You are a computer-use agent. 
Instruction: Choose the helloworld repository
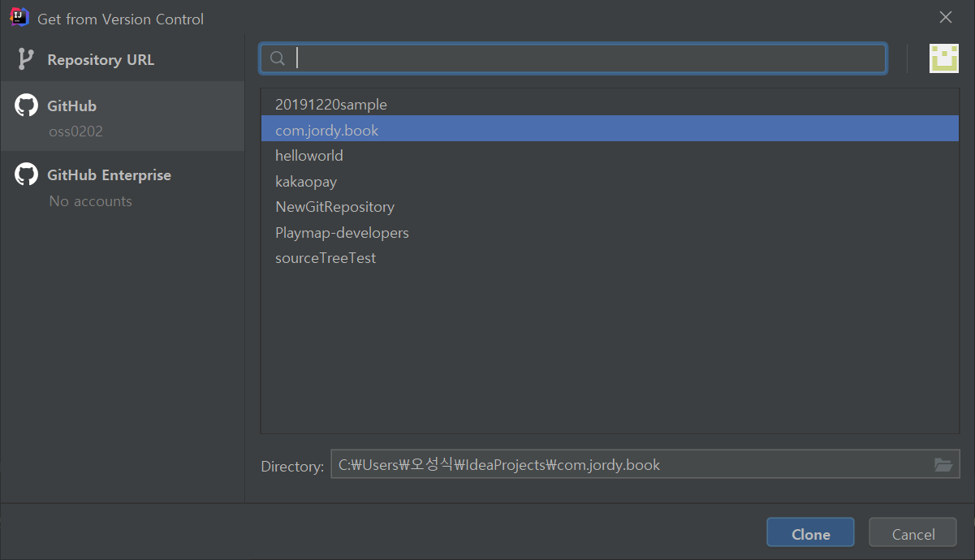click(610, 155)
